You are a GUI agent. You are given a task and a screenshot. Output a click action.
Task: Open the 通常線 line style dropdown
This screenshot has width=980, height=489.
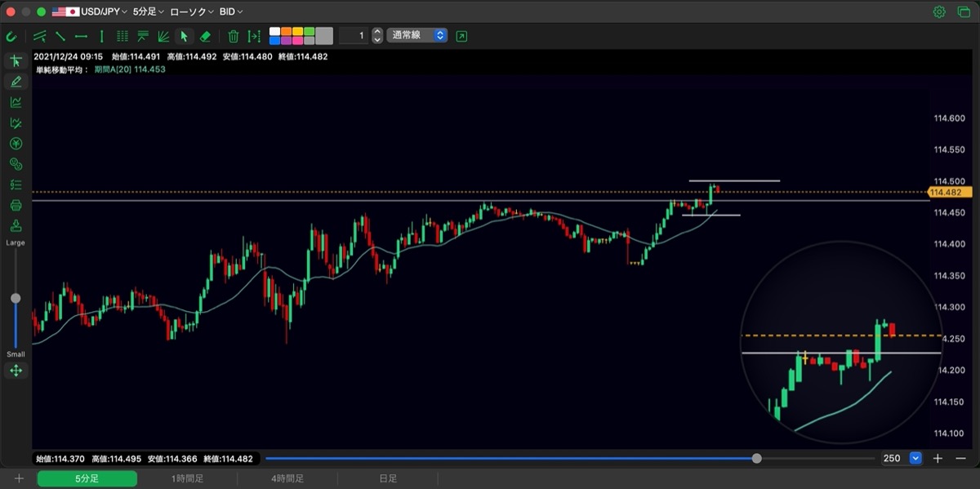[416, 36]
